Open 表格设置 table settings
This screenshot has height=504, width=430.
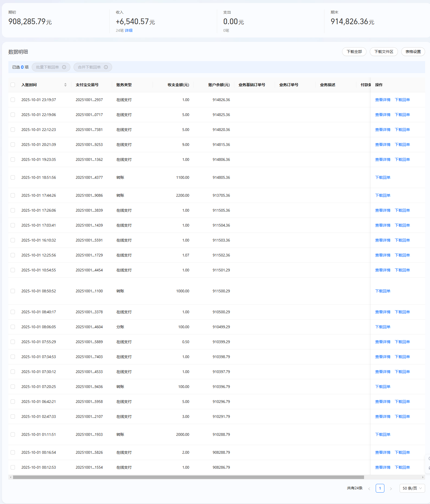coord(413,52)
